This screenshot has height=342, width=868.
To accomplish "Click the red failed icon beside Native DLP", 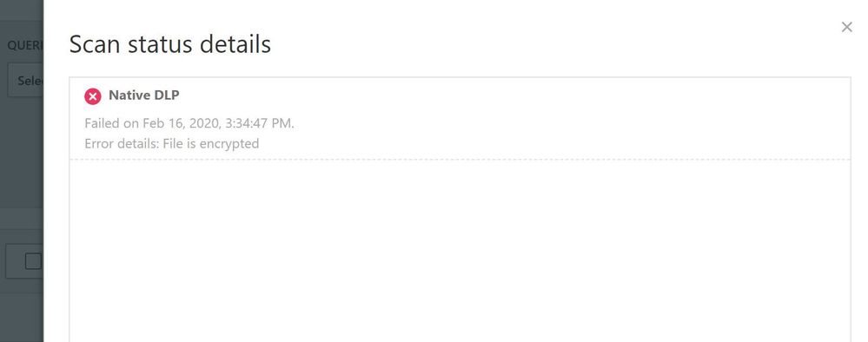I will [92, 96].
